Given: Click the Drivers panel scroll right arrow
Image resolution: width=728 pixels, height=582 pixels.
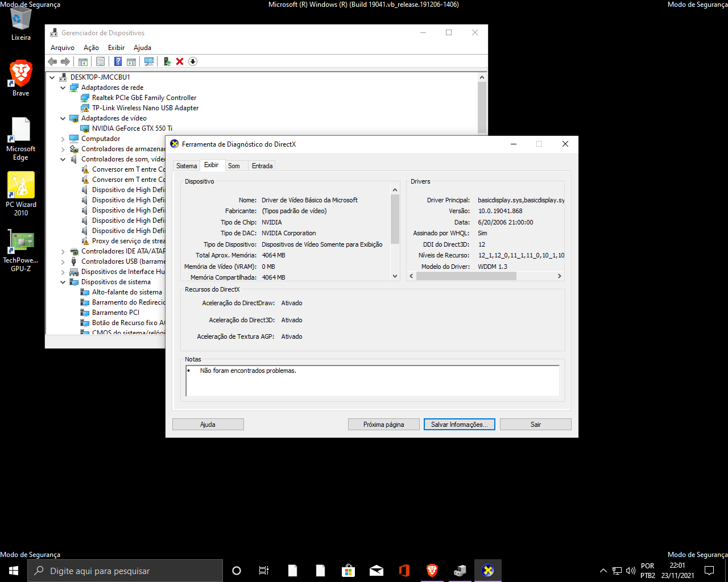Looking at the screenshot, I should pos(560,276).
